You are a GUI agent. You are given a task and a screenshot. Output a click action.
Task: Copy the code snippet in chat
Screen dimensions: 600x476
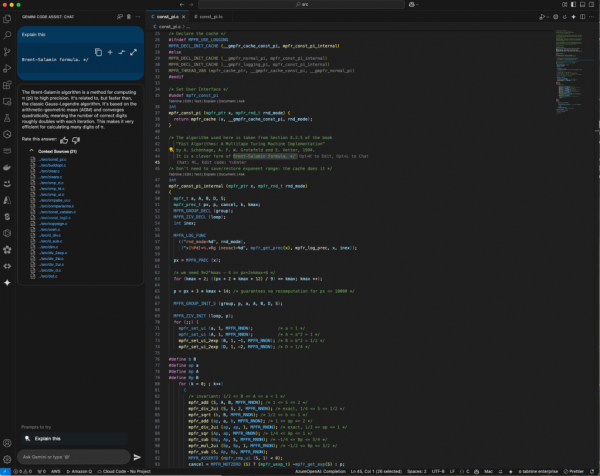click(98, 51)
